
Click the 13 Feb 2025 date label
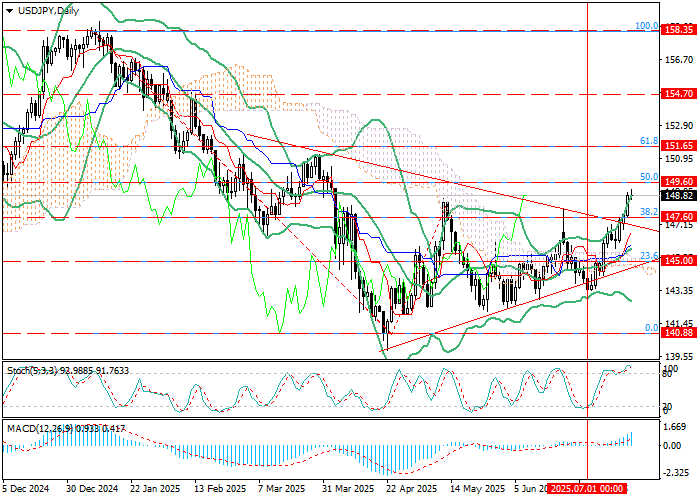[221, 489]
